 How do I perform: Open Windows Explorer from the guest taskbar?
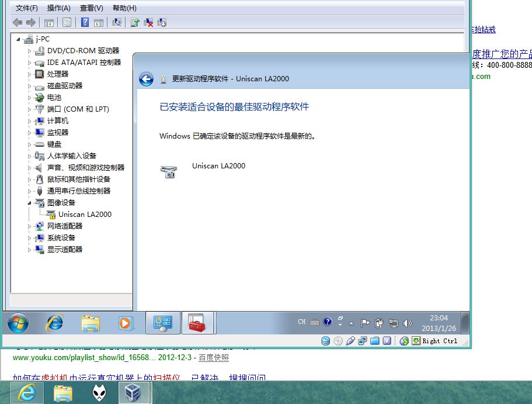(91, 323)
